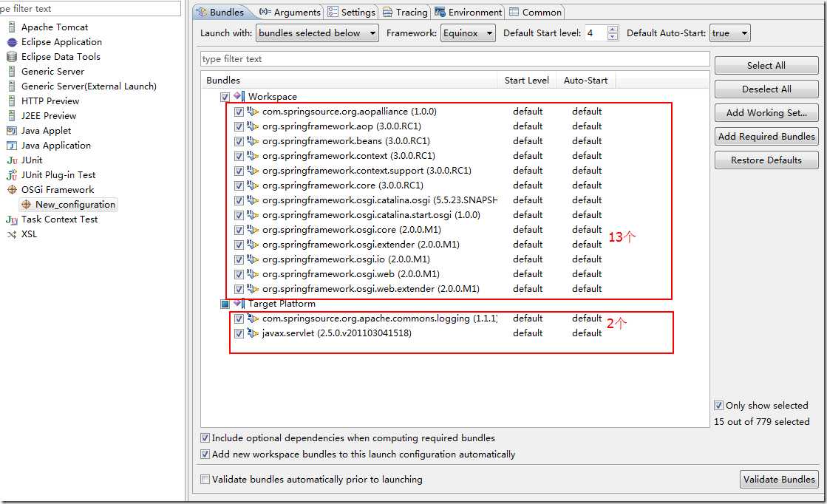Increase the Default Start level spinner
This screenshot has height=504, width=827.
click(x=613, y=29)
